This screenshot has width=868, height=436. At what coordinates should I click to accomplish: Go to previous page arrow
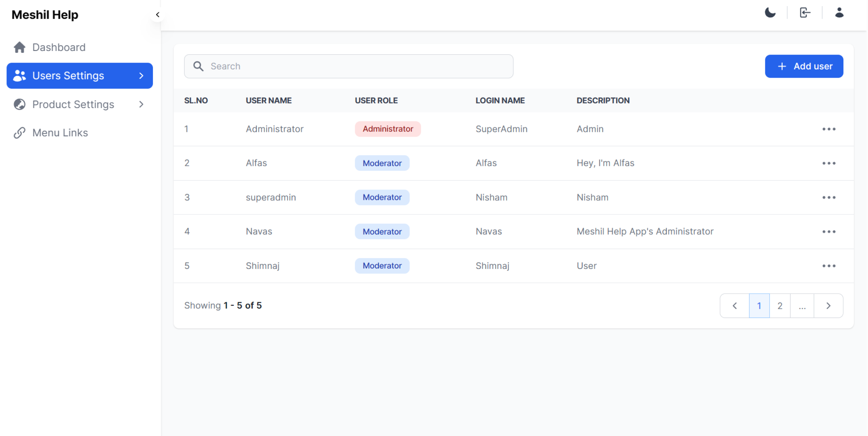tap(735, 306)
